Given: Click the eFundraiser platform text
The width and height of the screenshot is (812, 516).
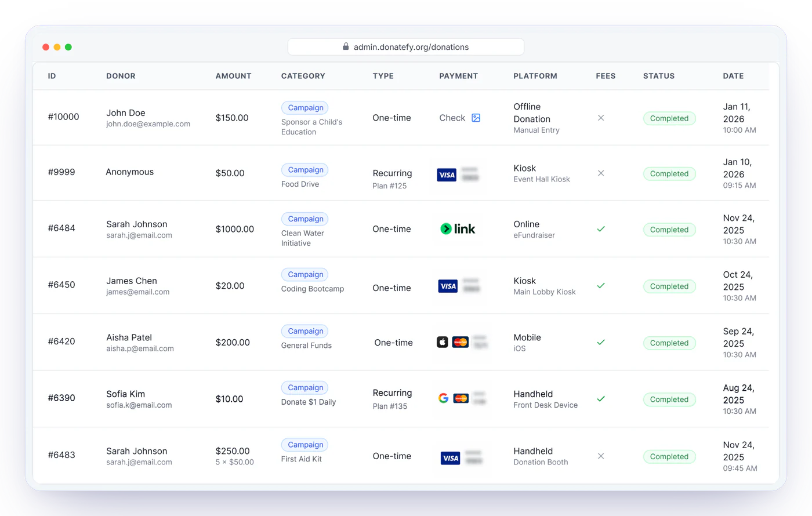Looking at the screenshot, I should [x=534, y=235].
